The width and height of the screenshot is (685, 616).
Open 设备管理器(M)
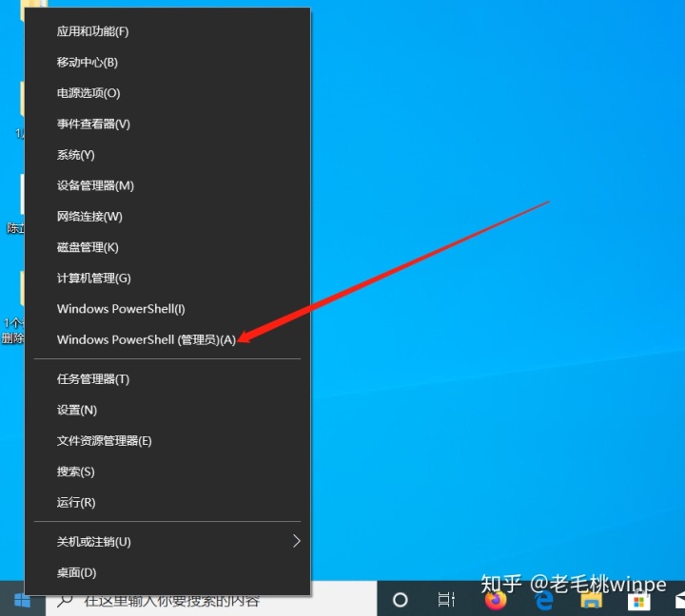pos(167,185)
